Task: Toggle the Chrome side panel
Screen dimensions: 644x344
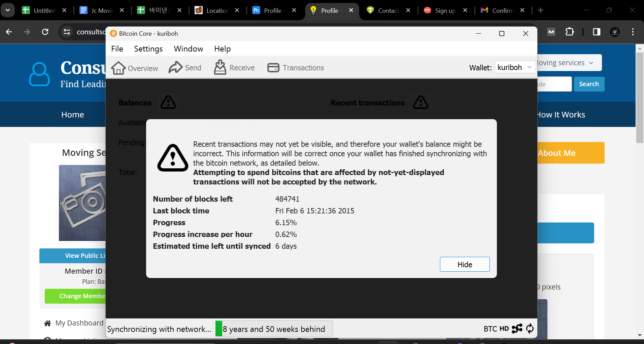Action: point(597,32)
